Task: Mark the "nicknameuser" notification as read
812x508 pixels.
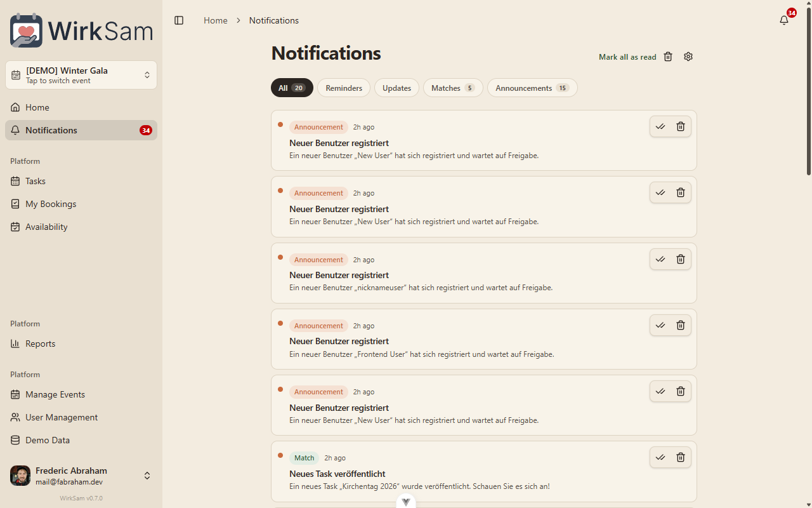Action: point(660,259)
